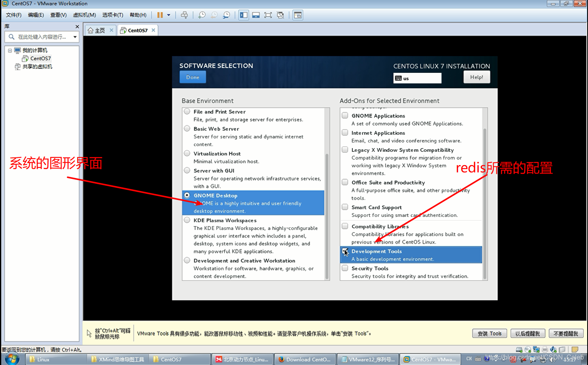Open the 选项卡(T) menu
The width and height of the screenshot is (588, 365).
pos(113,15)
